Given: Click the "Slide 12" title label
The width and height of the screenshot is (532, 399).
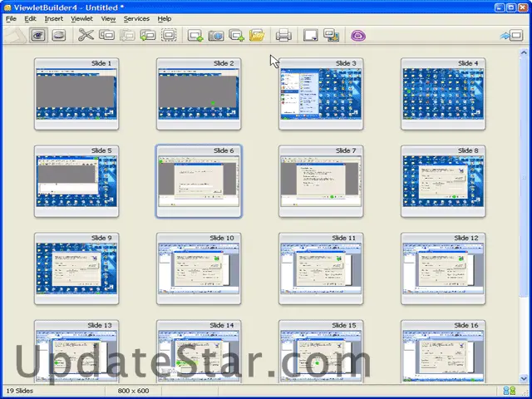Looking at the screenshot, I should tap(466, 238).
